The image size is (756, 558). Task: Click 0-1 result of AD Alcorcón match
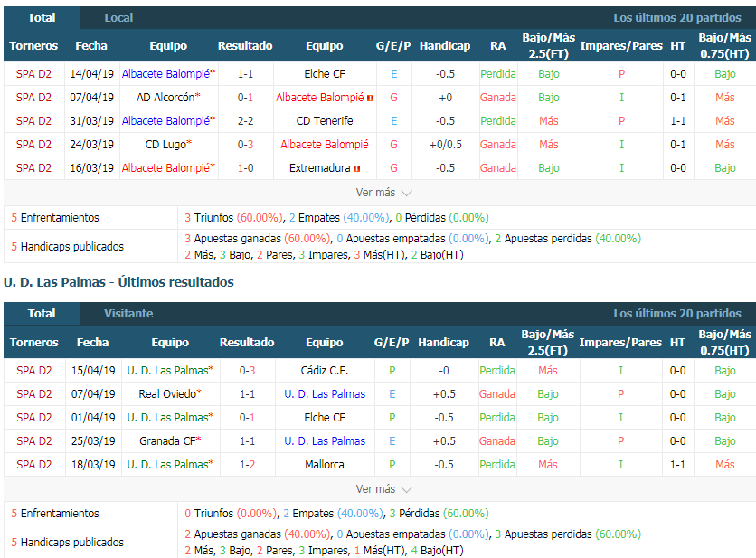point(245,98)
